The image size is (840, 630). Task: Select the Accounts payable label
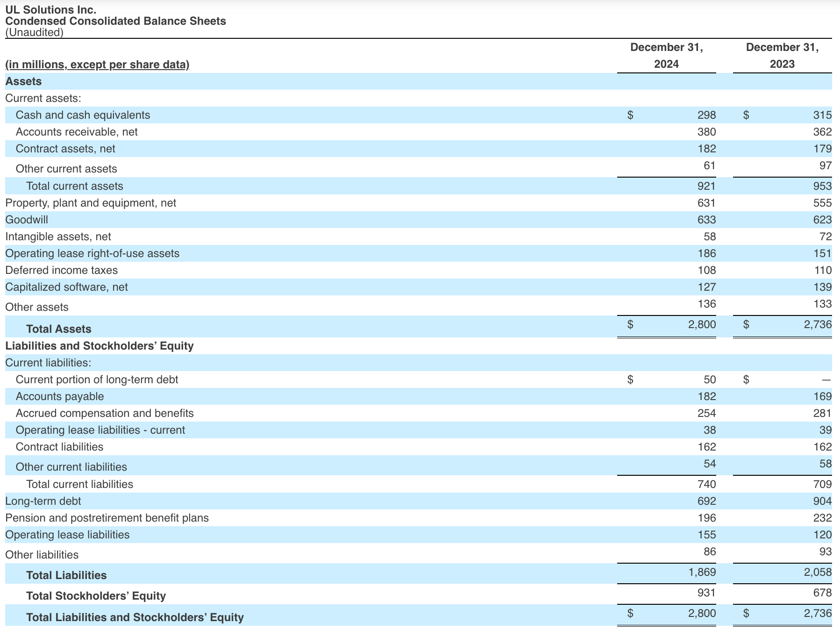click(x=60, y=396)
